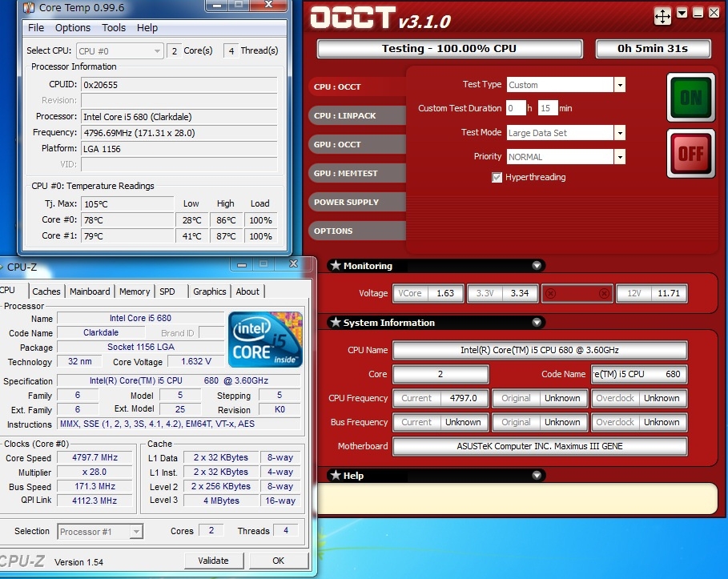This screenshot has width=728, height=579.
Task: Switch to the Mainboard tab in CPU-Z
Action: coord(90,292)
